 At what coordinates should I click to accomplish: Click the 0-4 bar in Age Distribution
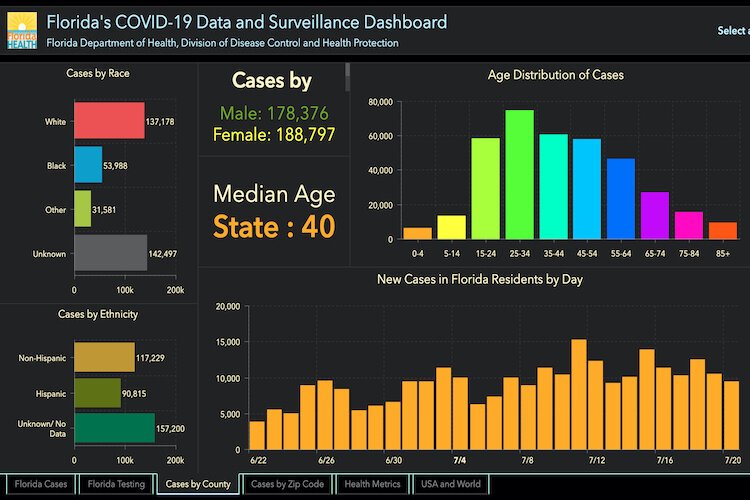[418, 233]
